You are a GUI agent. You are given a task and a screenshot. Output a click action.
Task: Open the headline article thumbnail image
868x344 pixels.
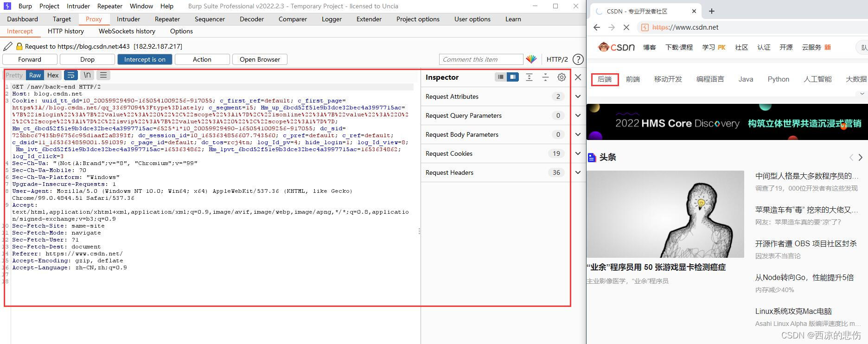click(665, 214)
